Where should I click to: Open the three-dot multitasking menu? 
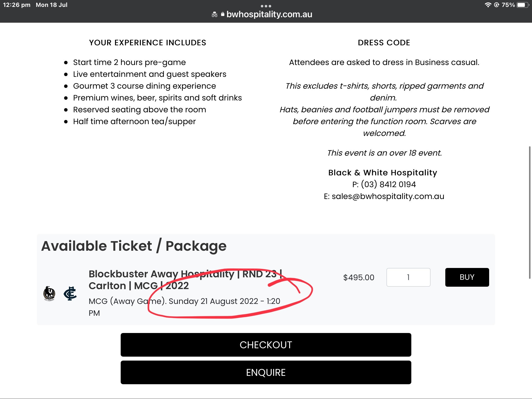coord(266,6)
